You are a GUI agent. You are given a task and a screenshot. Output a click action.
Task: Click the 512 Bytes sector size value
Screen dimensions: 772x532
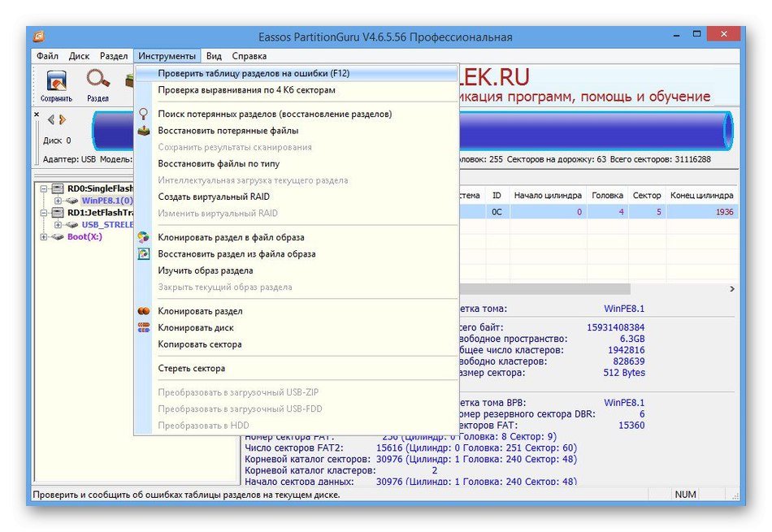[x=624, y=373]
